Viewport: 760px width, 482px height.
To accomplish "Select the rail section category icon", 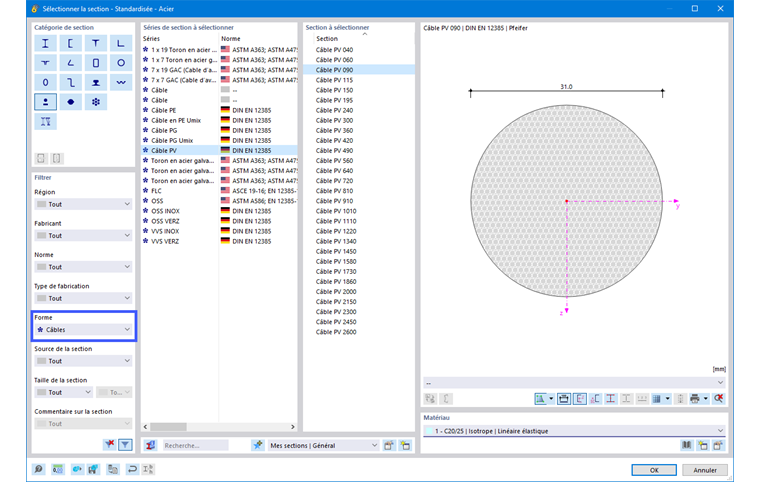I will point(96,82).
